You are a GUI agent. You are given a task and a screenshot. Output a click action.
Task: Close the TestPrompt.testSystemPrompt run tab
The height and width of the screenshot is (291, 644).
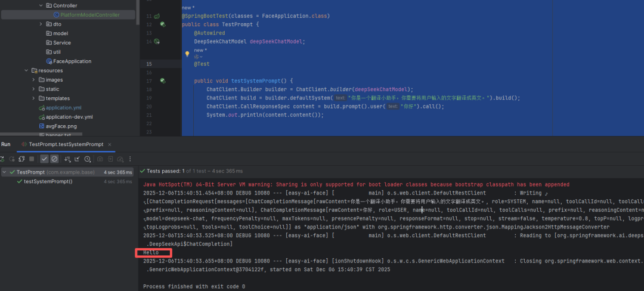click(x=111, y=144)
